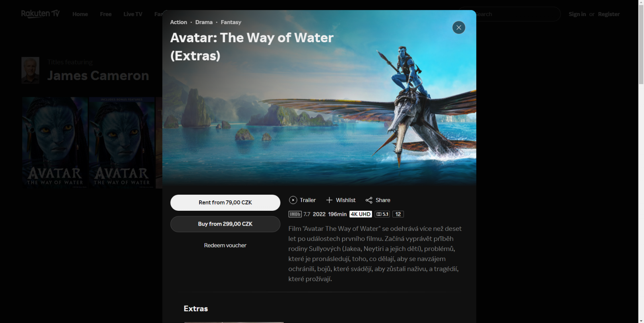Rent from 79,00 CZK

[x=225, y=202]
